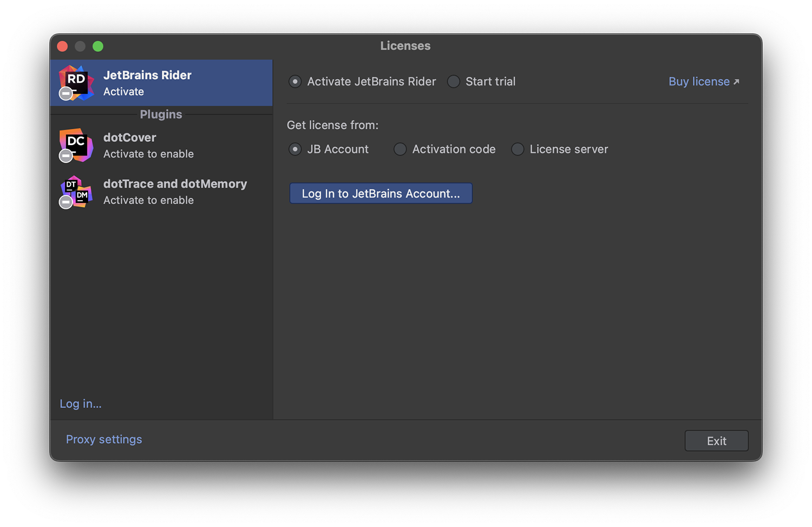Viewport: 812px width, 527px height.
Task: Click the Exit button
Action: coord(716,440)
